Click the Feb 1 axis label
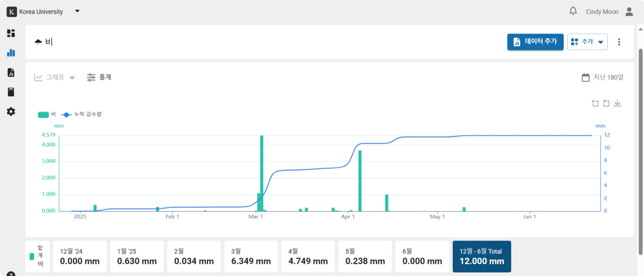 (x=172, y=217)
